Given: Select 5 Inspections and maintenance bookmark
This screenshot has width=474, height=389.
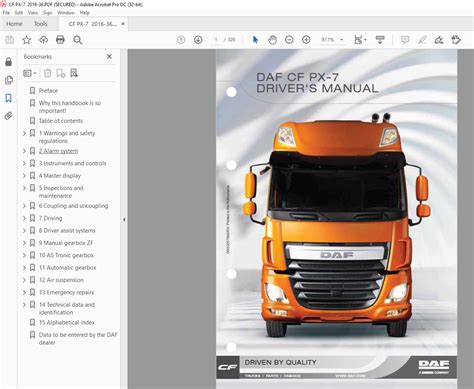Looking at the screenshot, I should click(x=61, y=192).
